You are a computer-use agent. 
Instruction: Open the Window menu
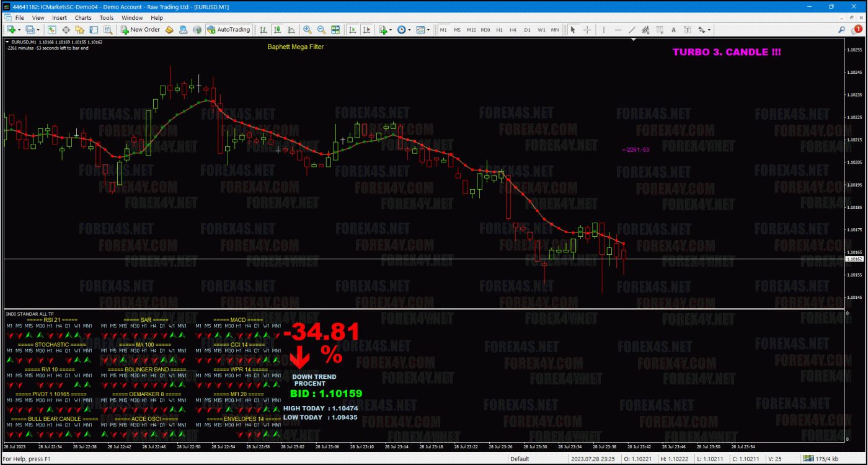(x=132, y=18)
